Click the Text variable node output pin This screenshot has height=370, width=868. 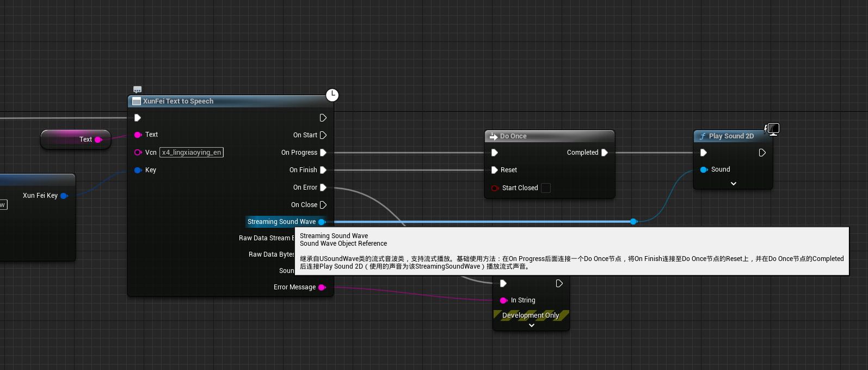pos(99,139)
